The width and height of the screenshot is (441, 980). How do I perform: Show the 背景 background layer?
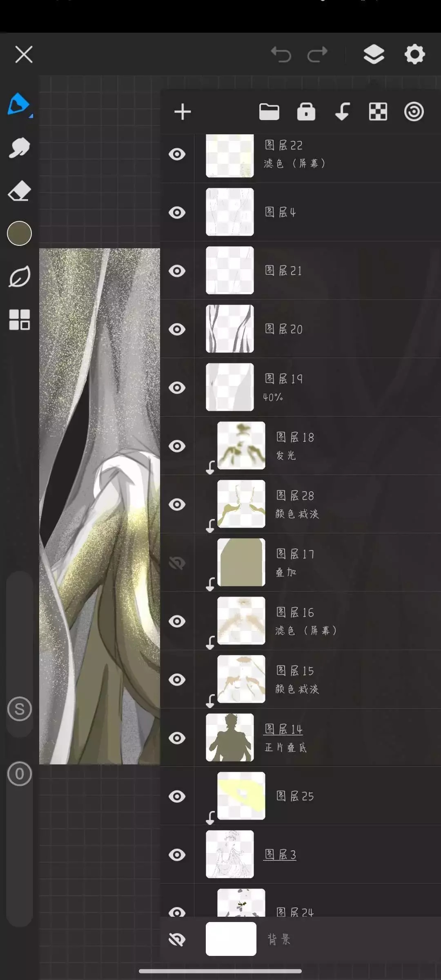pyautogui.click(x=177, y=939)
